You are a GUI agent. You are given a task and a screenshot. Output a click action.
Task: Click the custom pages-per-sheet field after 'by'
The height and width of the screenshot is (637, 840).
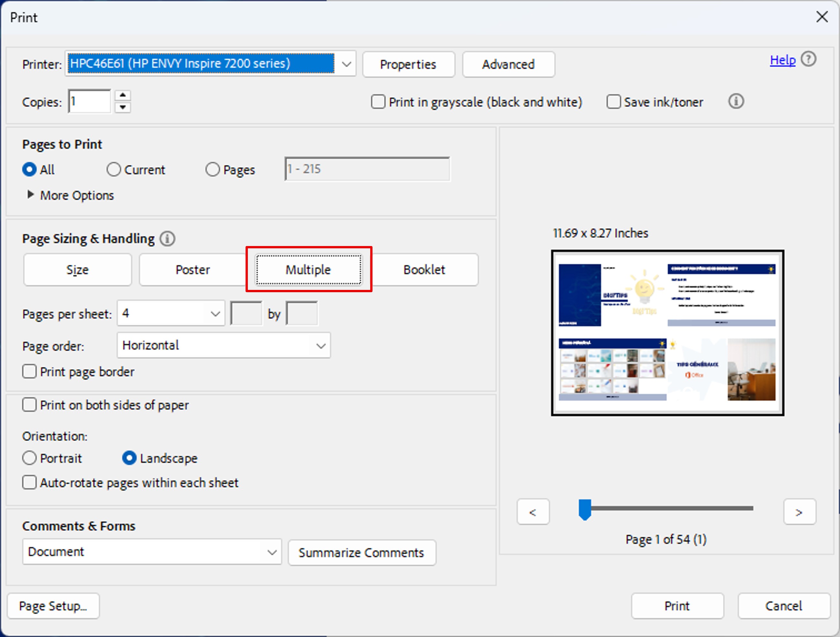click(x=302, y=313)
